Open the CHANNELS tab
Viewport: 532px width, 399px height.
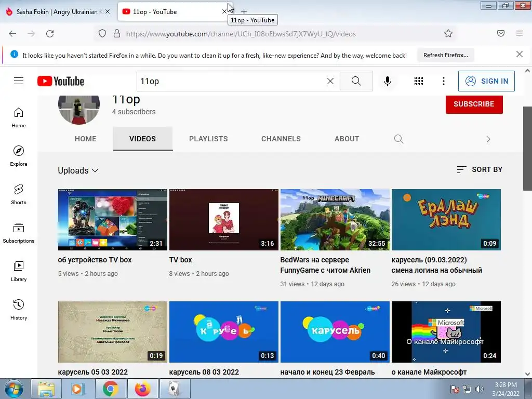click(x=281, y=139)
